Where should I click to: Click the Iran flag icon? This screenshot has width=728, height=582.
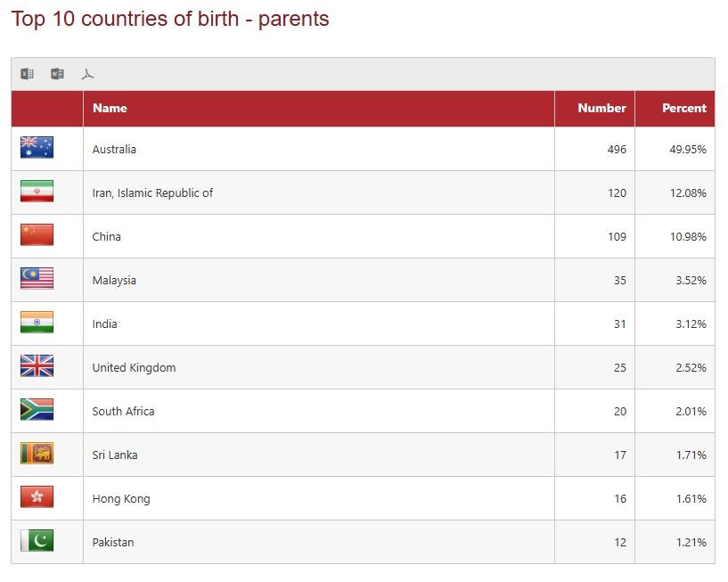pyautogui.click(x=37, y=192)
